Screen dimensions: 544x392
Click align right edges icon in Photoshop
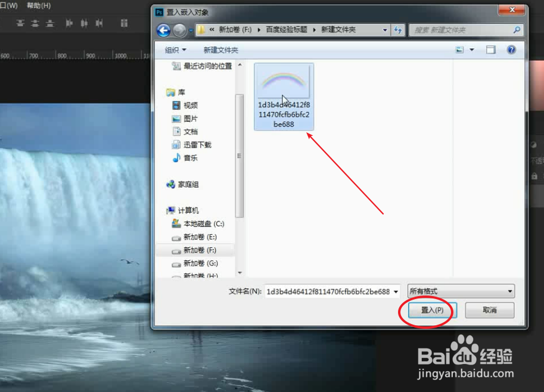[100, 23]
